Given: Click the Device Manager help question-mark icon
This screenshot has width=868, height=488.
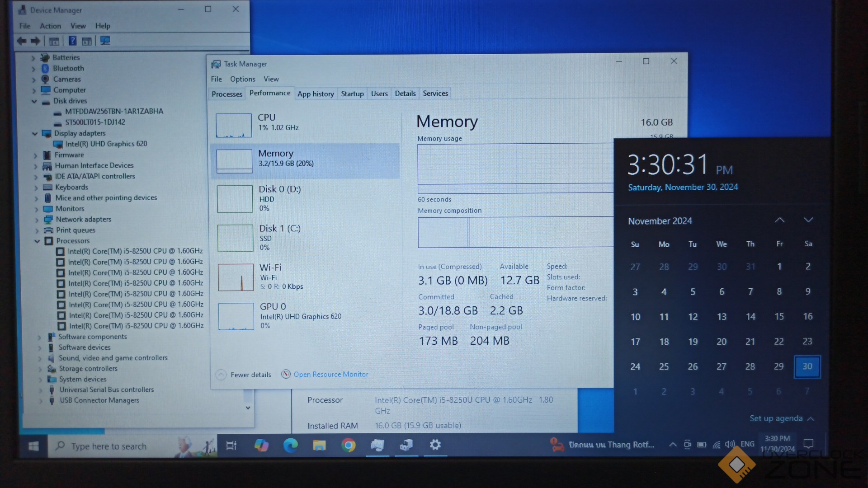Looking at the screenshot, I should (72, 41).
